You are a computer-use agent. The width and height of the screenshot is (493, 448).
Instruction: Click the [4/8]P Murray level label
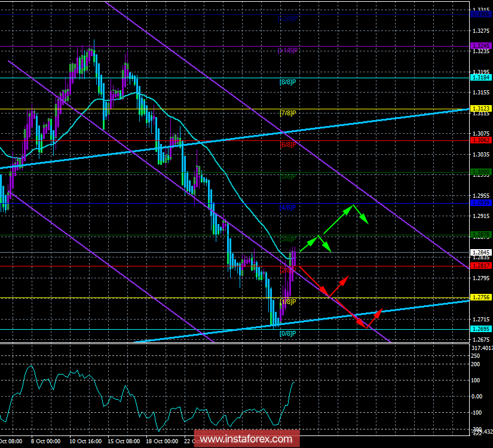[287, 207]
